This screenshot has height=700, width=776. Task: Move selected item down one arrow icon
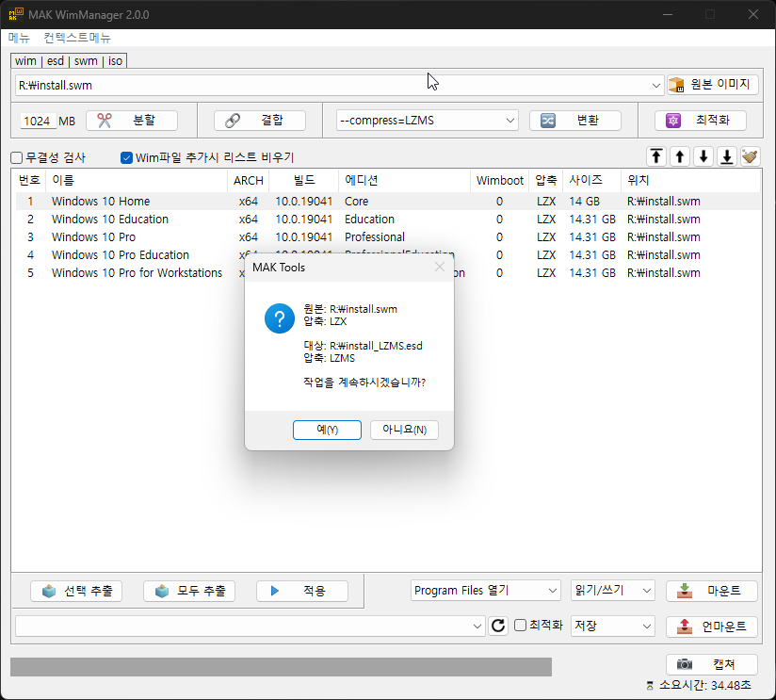tap(703, 157)
